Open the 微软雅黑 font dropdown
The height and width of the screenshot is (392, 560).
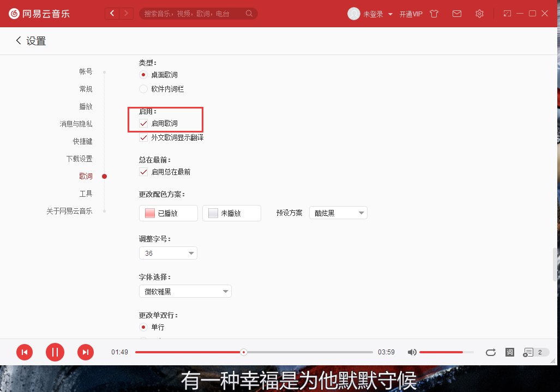click(185, 291)
